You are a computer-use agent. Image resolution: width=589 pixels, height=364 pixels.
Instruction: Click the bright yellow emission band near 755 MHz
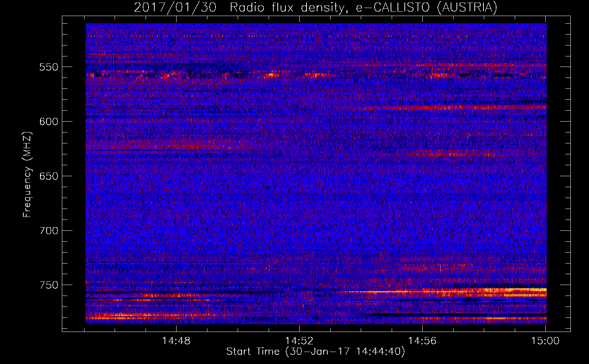click(x=484, y=290)
